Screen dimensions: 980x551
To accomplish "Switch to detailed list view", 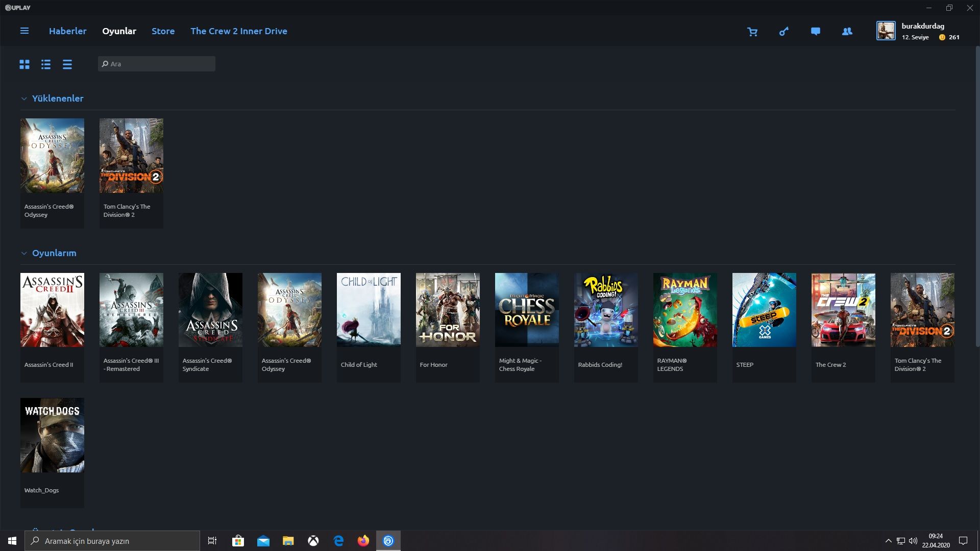I will [46, 64].
